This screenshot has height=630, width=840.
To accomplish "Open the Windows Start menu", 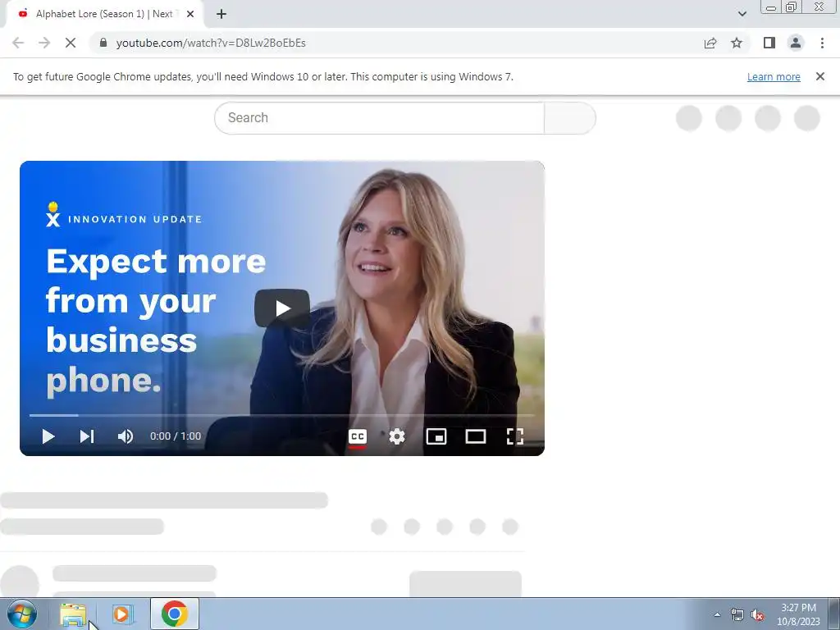I will (22, 614).
